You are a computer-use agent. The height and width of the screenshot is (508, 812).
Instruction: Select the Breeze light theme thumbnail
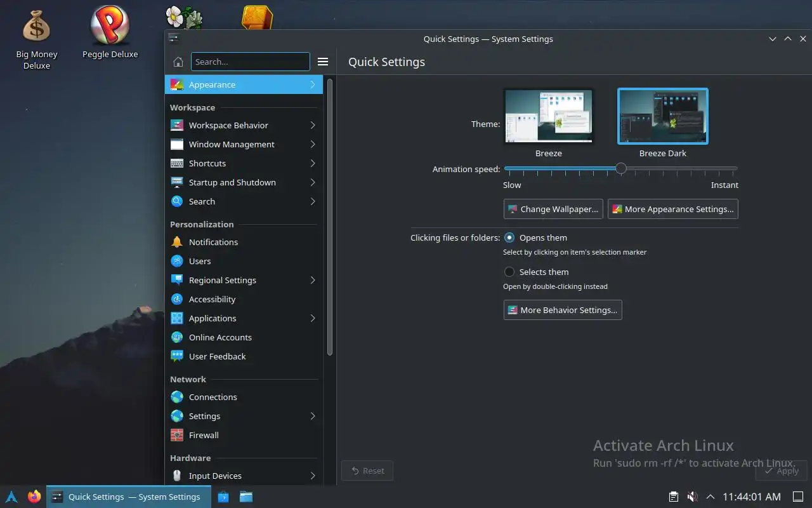tap(548, 116)
